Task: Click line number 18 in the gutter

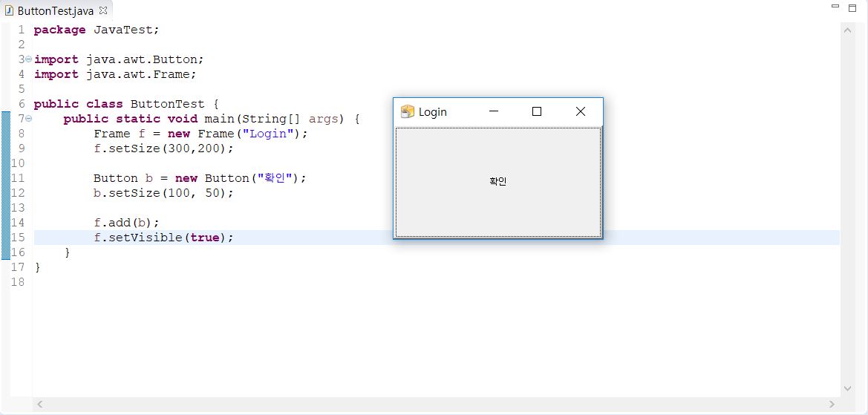Action: click(18, 282)
